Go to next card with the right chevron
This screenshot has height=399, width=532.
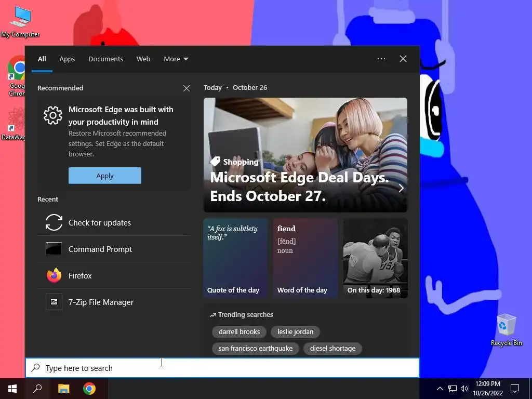tap(401, 188)
